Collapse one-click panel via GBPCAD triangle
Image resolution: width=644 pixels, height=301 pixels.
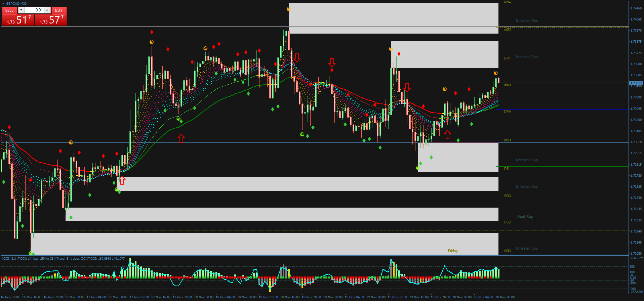coord(3,4)
